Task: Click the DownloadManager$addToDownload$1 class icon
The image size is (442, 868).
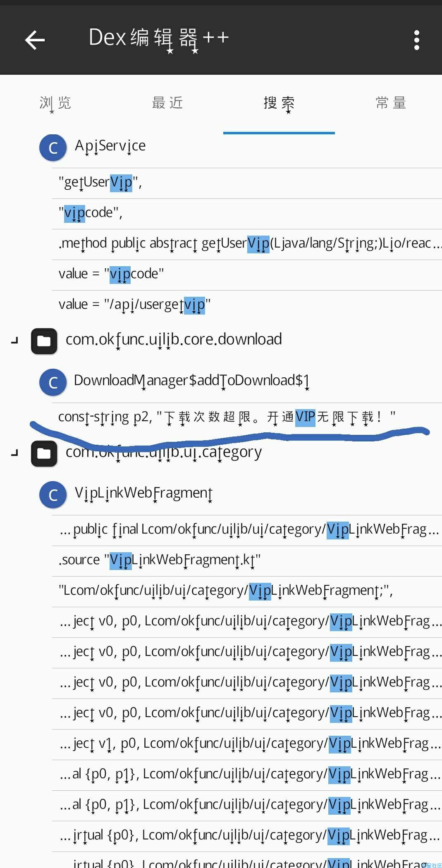Action: (x=53, y=382)
